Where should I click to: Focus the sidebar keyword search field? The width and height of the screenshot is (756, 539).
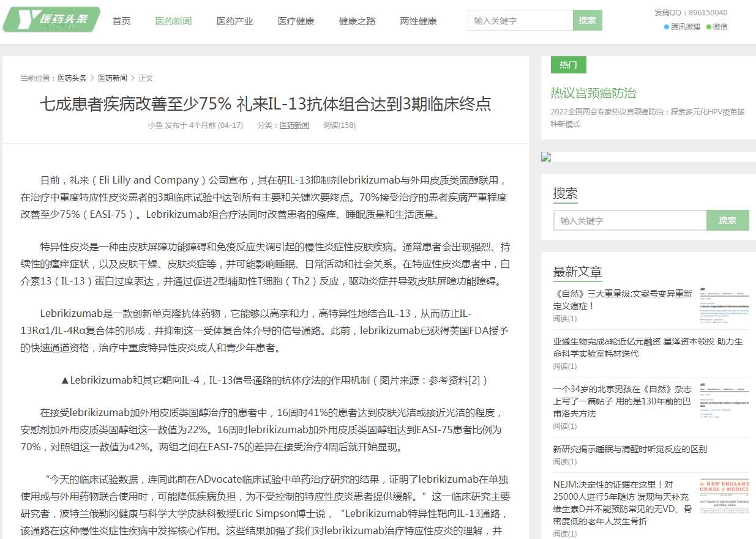[x=630, y=220]
